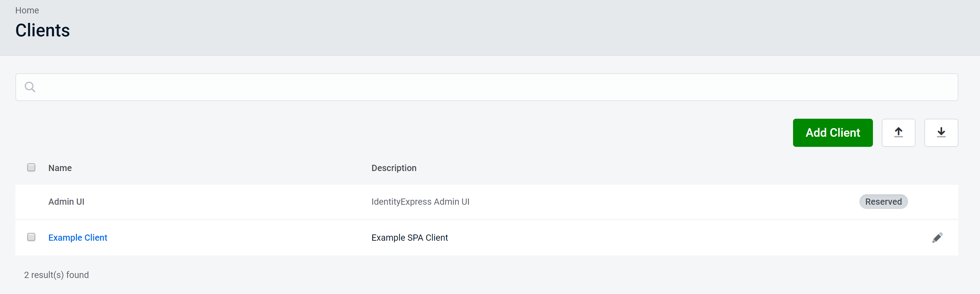Focus the clients search input field
This screenshot has width=980, height=294.
tap(494, 87)
